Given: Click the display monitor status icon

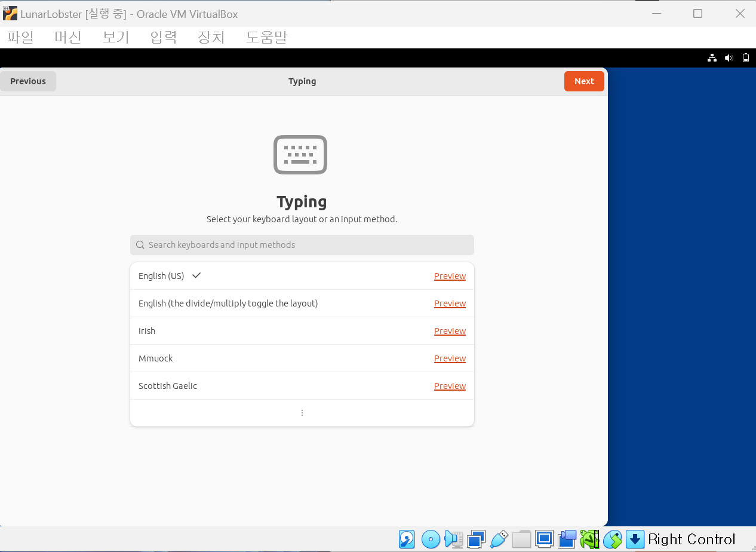Looking at the screenshot, I should point(544,539).
